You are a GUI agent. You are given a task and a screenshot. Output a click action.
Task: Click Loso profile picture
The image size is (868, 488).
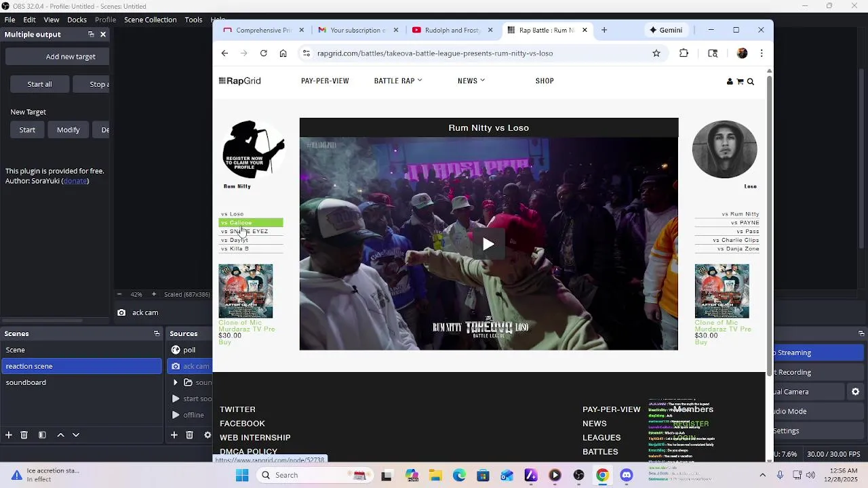click(724, 150)
